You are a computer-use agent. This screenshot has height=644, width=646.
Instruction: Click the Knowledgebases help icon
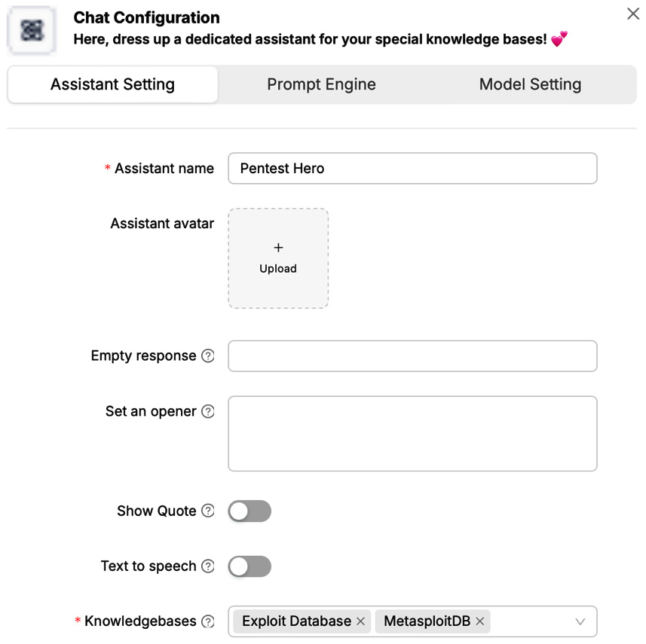tap(208, 621)
